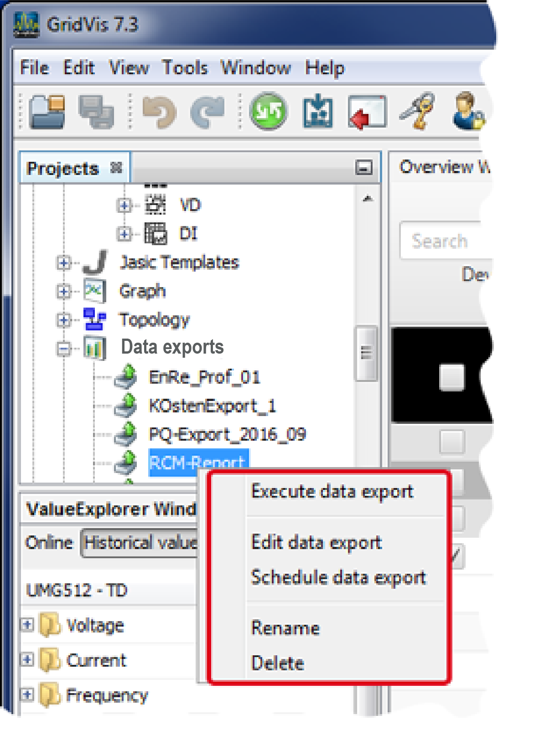Image resolution: width=555 pixels, height=756 pixels.
Task: Toggle the checkbox below the black panel
Action: 451,442
